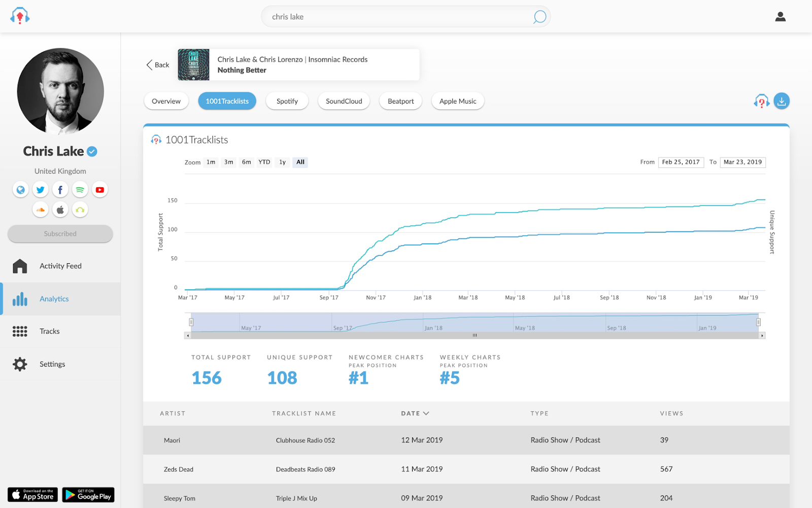Open Activity Feed in the sidebar
Screen dimensions: 812x508
(x=60, y=266)
